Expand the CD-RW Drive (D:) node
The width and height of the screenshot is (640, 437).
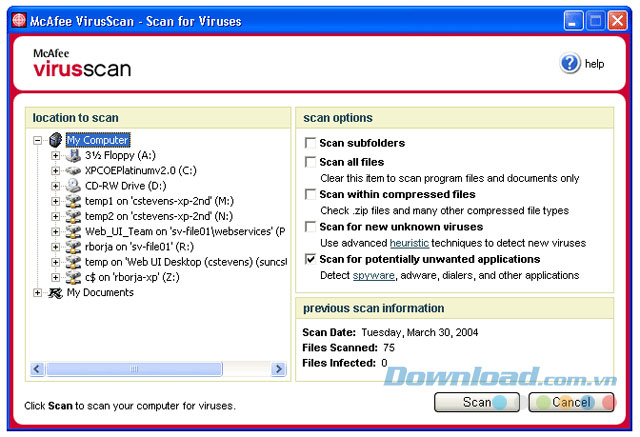[x=56, y=186]
